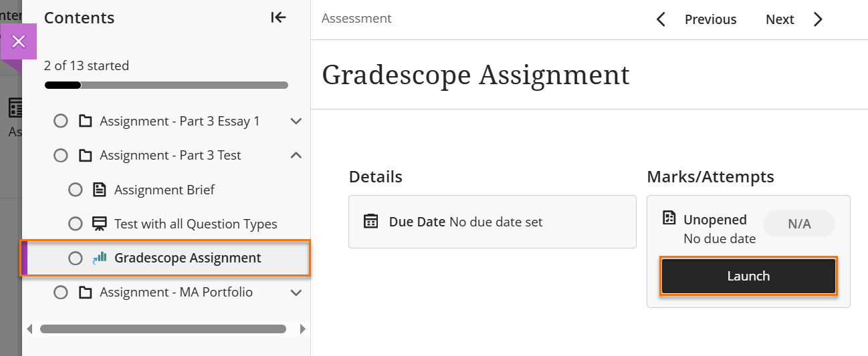The width and height of the screenshot is (868, 356).
Task: Expand Assignment - Part 3 Essay 1 folder
Action: (x=296, y=121)
